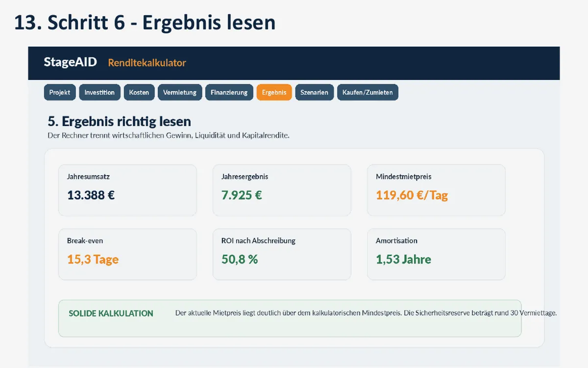Select the Jahresergebnis value 7.925 €
The width and height of the screenshot is (588, 368).
click(242, 195)
